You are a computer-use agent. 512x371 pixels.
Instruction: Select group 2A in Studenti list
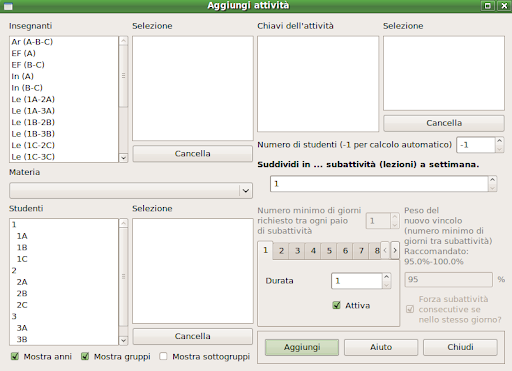[x=64, y=282]
